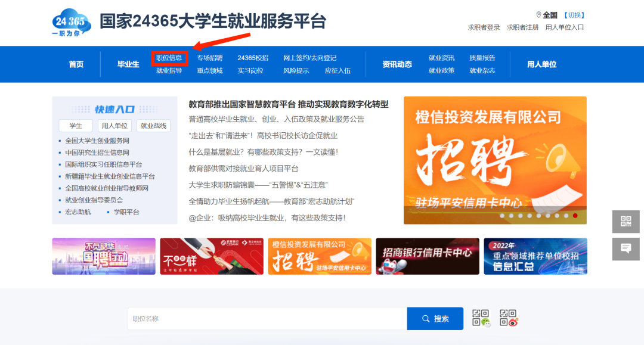Open the 招商银行信用卡中心 banner

click(x=428, y=256)
